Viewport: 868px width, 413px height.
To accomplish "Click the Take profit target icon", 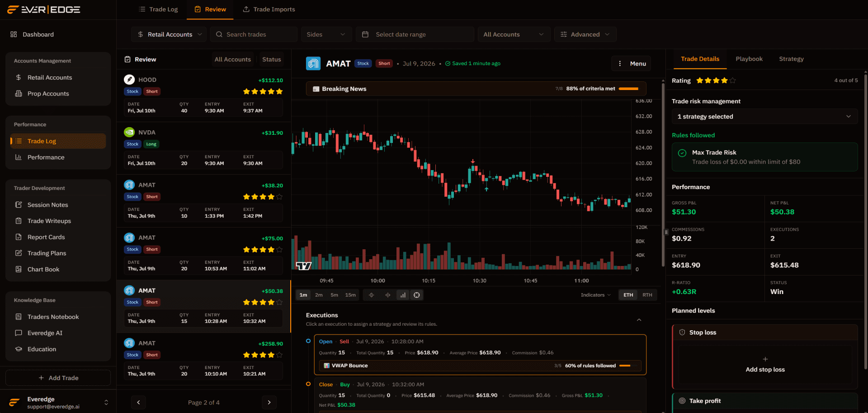I will point(682,401).
